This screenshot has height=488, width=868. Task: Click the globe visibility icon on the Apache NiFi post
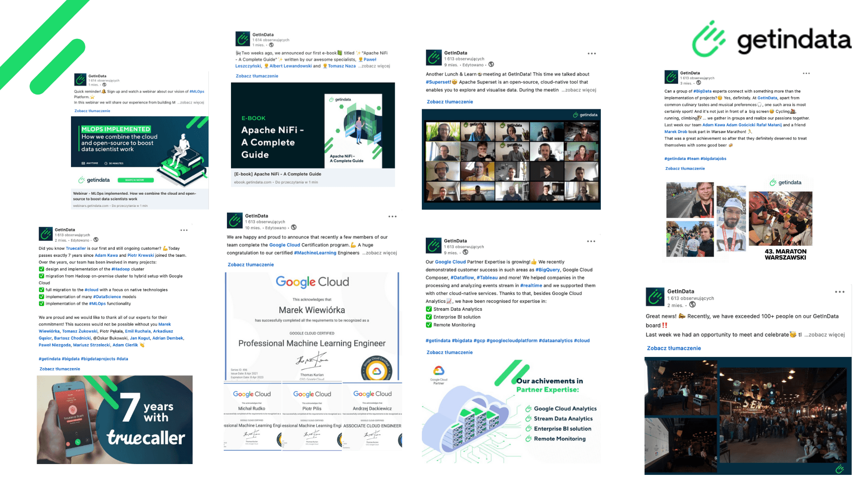[x=271, y=45]
